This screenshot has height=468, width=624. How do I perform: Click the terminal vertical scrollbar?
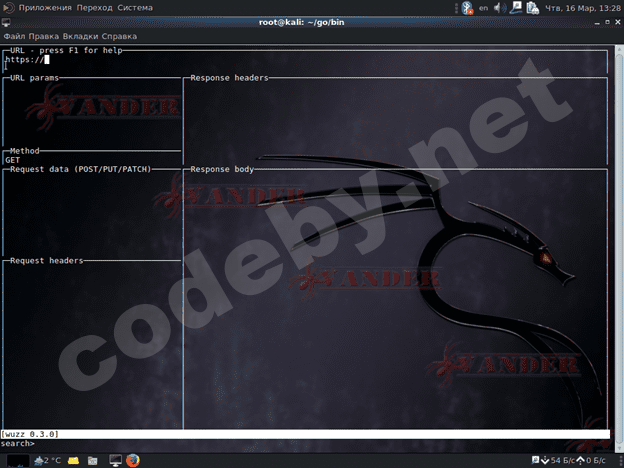click(619, 248)
